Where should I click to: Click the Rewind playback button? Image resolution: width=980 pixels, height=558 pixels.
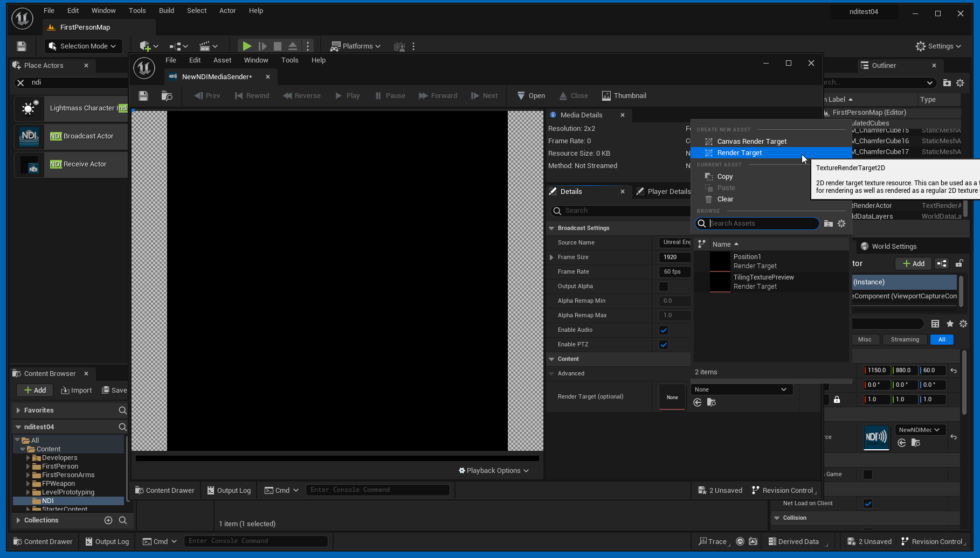tap(252, 96)
